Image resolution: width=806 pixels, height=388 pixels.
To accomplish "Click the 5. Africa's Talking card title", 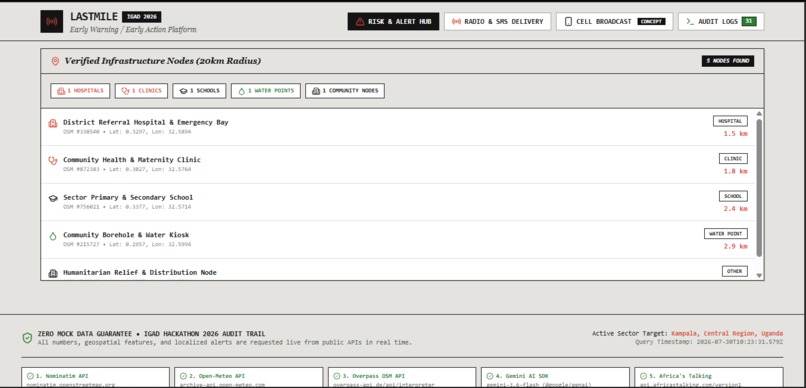I will click(680, 376).
